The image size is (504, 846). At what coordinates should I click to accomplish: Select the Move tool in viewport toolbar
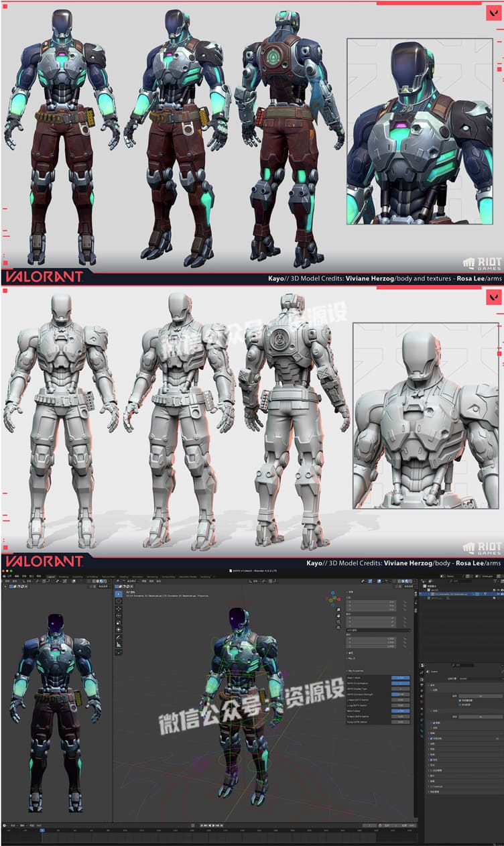point(119,609)
